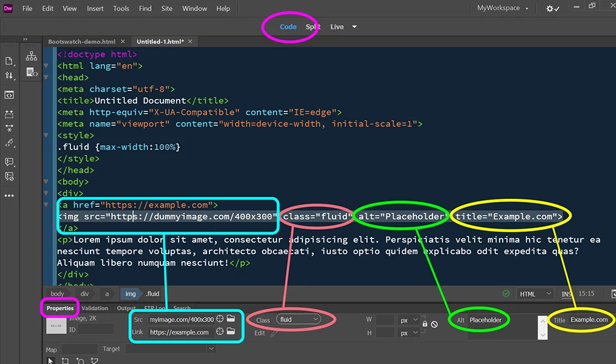The height and width of the screenshot is (364, 616).
Task: Click the green checkmark status icon
Action: [x=506, y=293]
